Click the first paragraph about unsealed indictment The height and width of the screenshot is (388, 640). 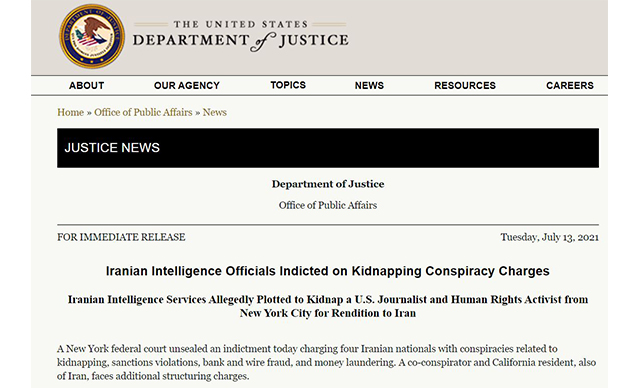[x=327, y=362]
